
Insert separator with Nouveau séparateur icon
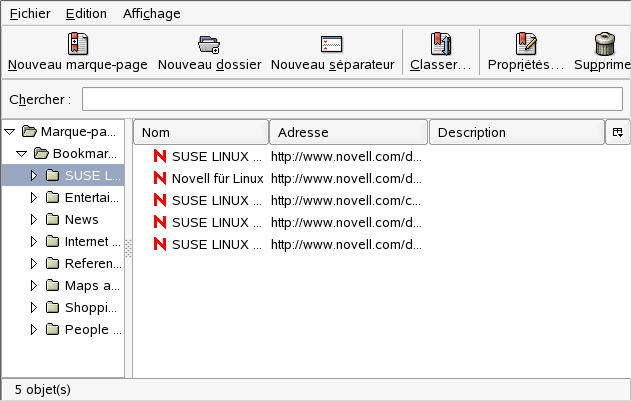pos(332,44)
